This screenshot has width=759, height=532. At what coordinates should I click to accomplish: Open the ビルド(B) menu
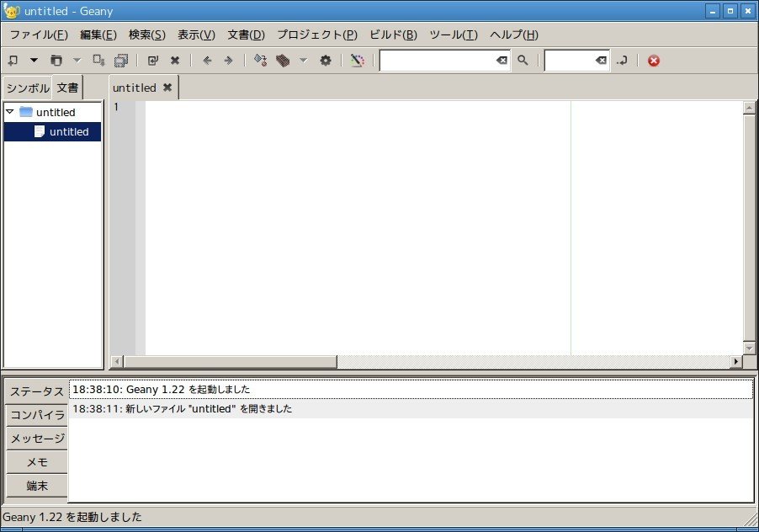[x=393, y=35]
